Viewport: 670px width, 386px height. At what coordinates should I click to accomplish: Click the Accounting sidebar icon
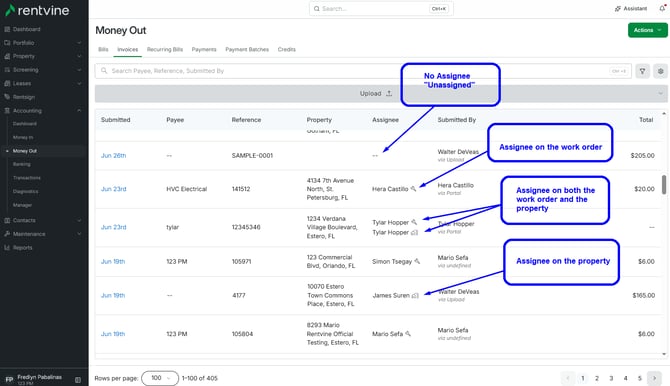pyautogui.click(x=7, y=110)
